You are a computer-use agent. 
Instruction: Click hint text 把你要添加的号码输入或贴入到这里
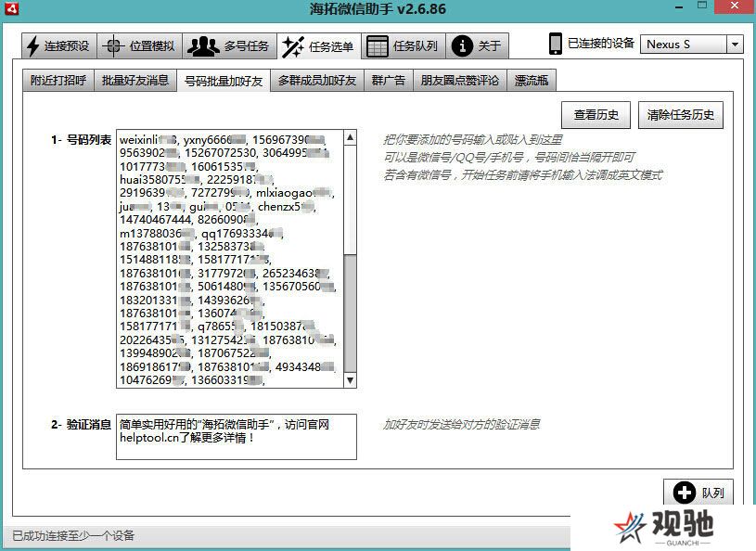(x=473, y=140)
